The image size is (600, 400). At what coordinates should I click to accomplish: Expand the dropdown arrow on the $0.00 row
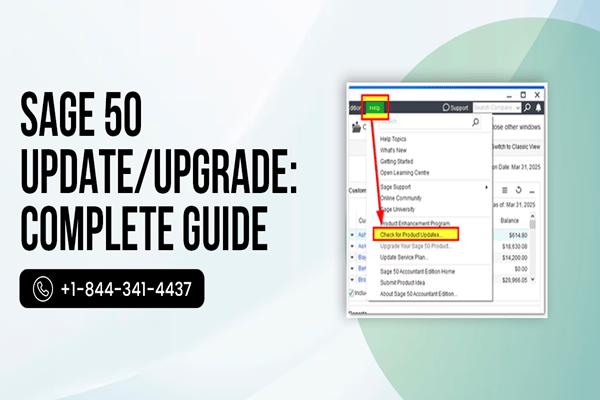pos(352,269)
